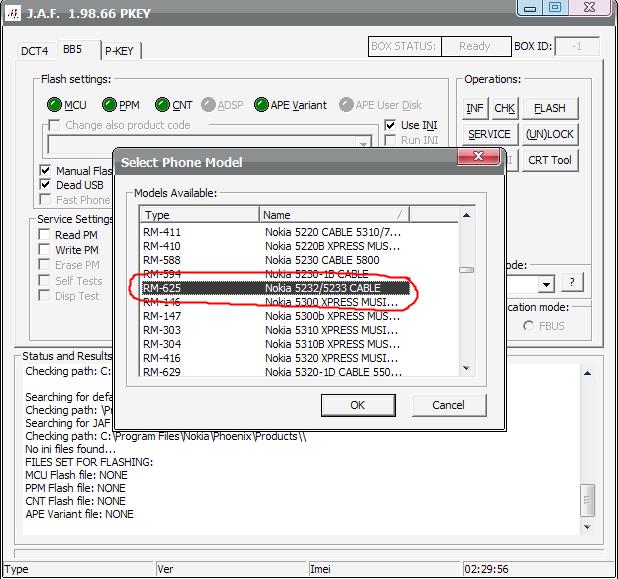Click the disabled APE User Disk indicator
Screen dimensions: 618x579
pyautogui.click(x=346, y=105)
